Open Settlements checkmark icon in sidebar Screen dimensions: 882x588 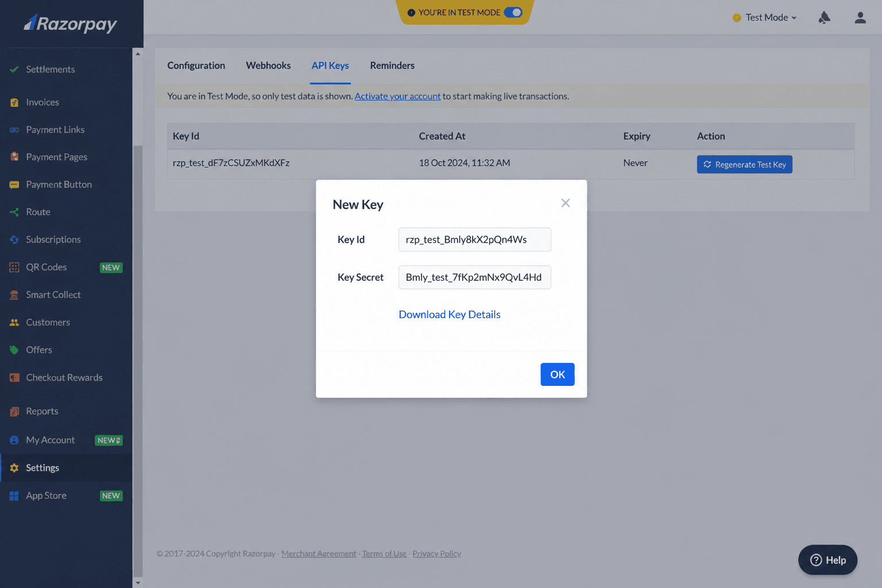pos(14,69)
